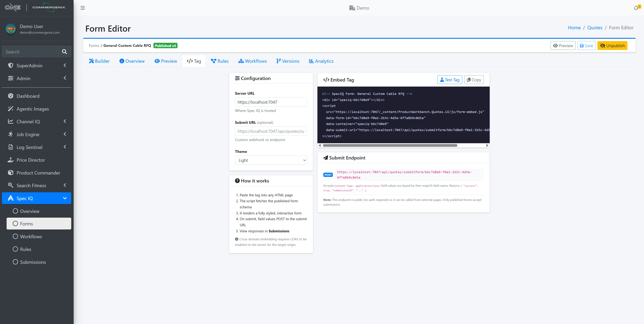Click the Demo User avatar
The height and width of the screenshot is (324, 644).
(10, 29)
